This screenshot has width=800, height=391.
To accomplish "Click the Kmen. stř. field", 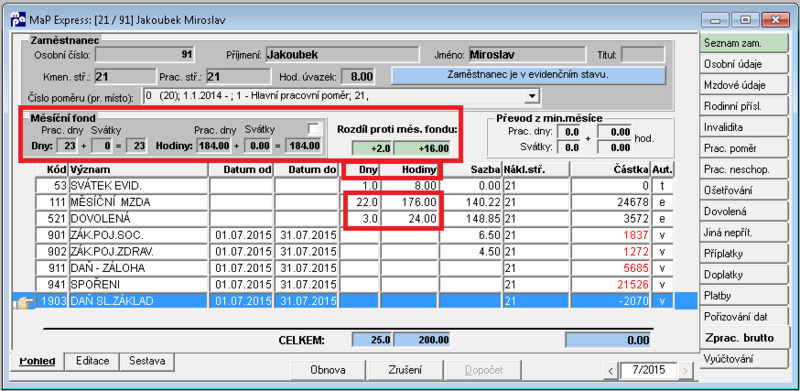I will coord(125,77).
